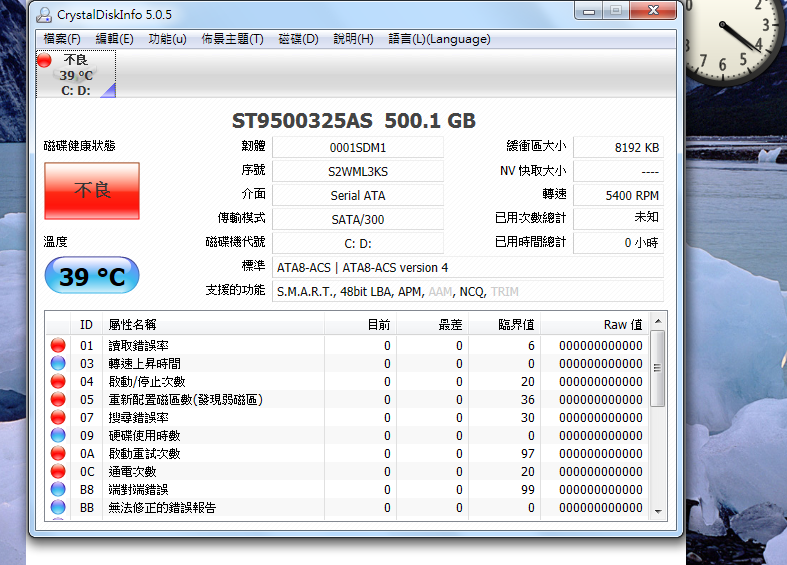This screenshot has height=565, width=787.
Task: Click the transfer mode field SATA/300
Action: click(x=358, y=219)
